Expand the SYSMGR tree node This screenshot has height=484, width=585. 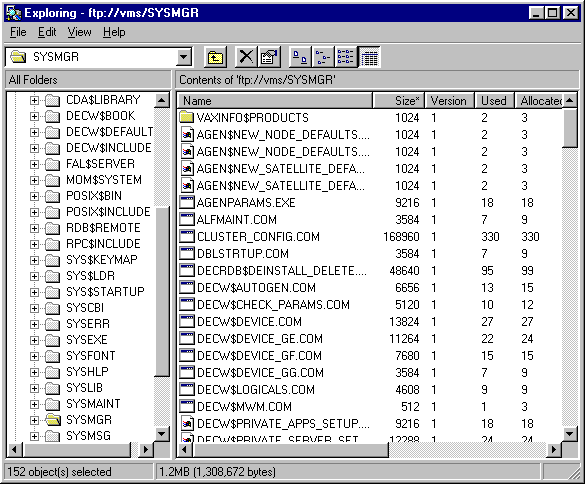tap(34, 420)
